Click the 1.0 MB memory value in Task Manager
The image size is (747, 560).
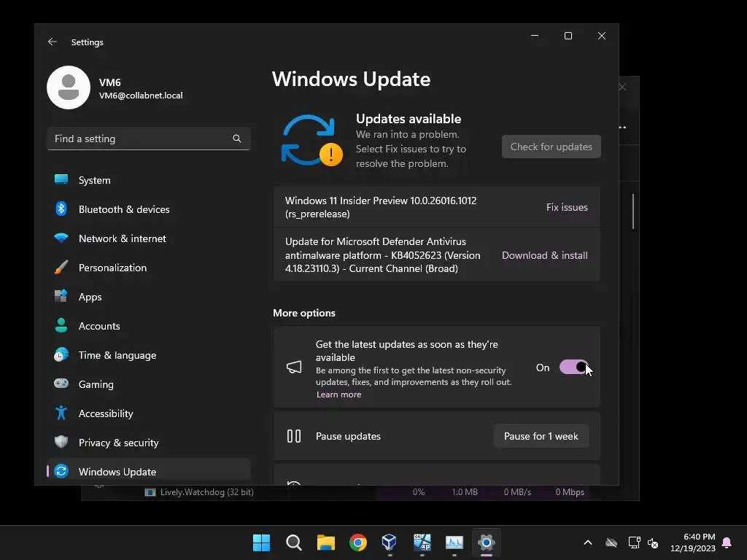point(465,492)
